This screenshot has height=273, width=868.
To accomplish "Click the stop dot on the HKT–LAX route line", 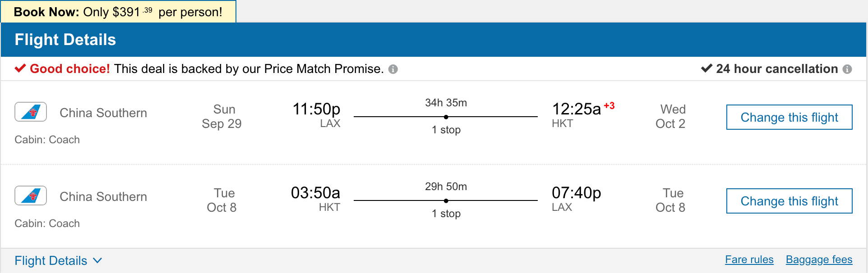I will pyautogui.click(x=446, y=201).
